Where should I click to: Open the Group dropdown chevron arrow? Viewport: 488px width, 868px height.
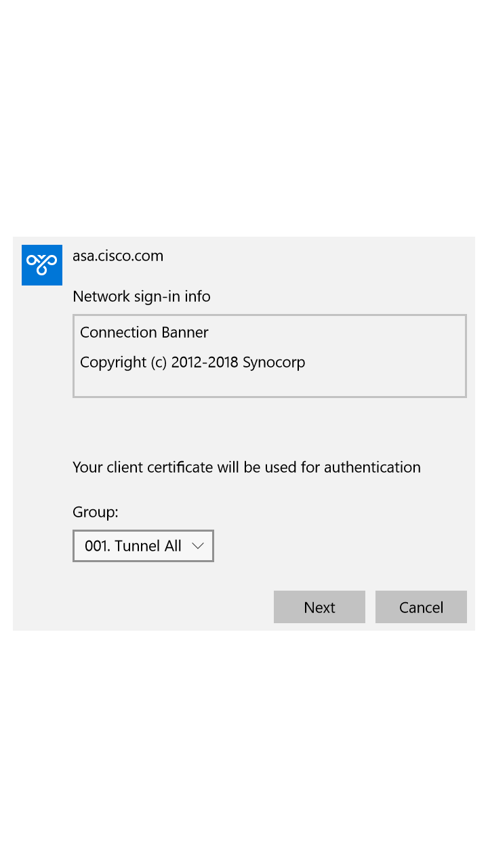pos(198,546)
